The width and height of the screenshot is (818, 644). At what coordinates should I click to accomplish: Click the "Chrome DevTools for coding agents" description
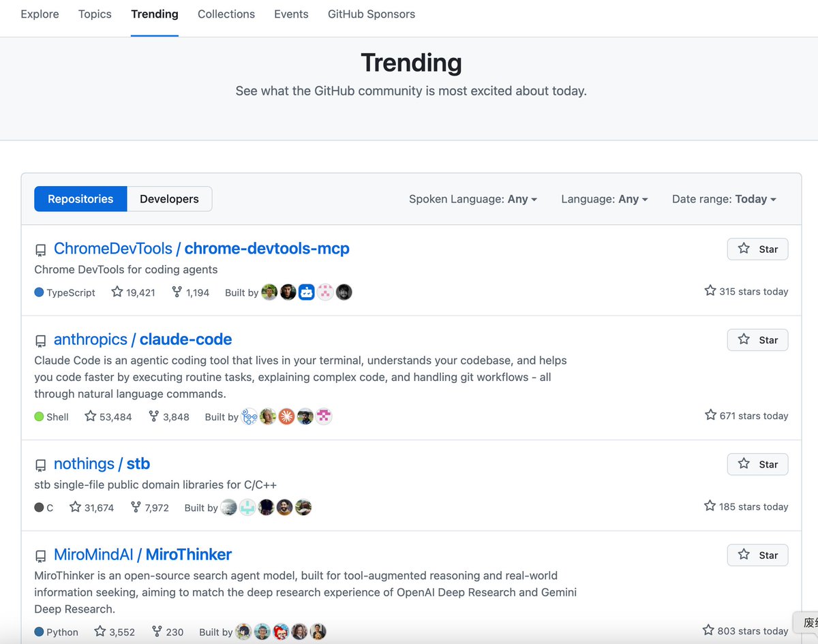[x=126, y=269]
